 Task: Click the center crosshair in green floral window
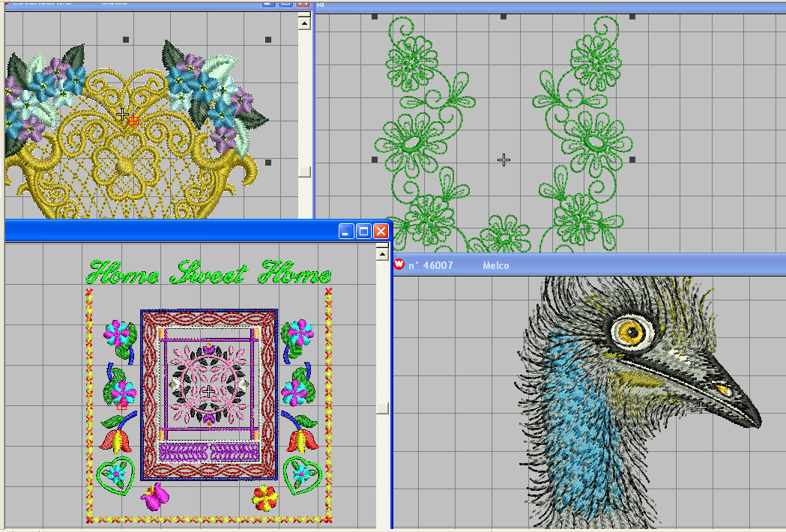click(x=504, y=160)
